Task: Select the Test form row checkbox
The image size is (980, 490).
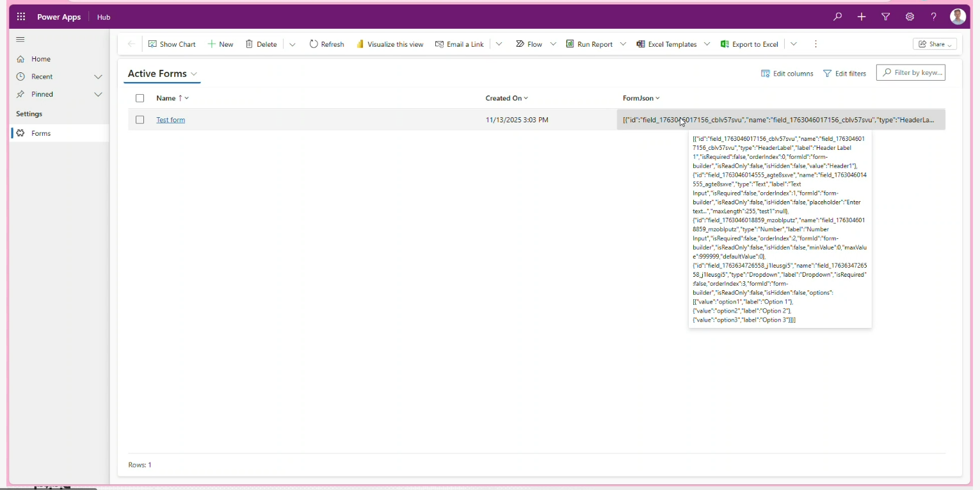Action: [x=140, y=120]
